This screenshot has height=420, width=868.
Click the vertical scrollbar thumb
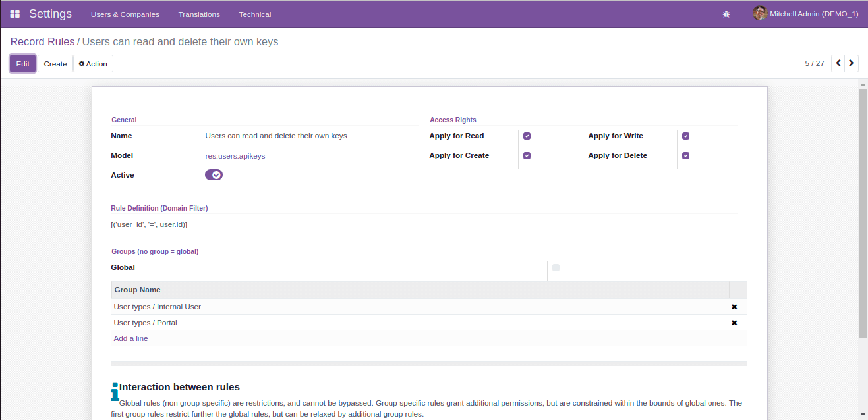click(863, 212)
